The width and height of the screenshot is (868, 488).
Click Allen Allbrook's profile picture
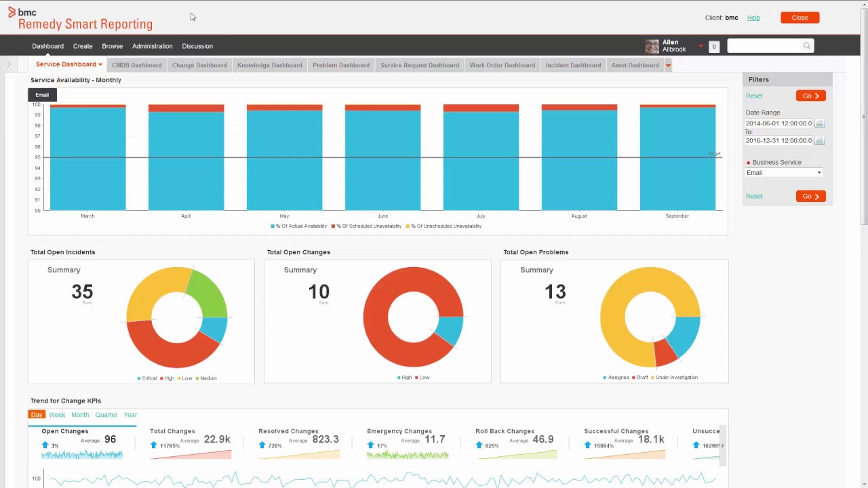point(652,46)
